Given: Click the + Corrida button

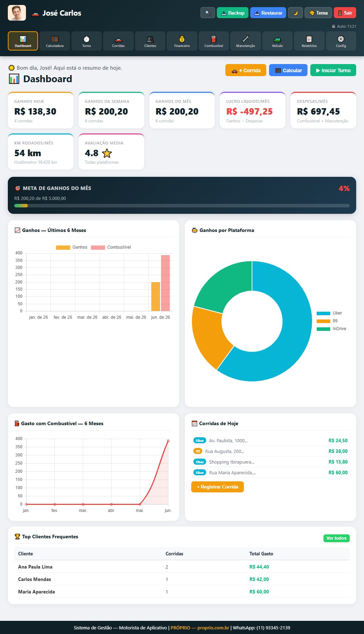Looking at the screenshot, I should click(246, 70).
